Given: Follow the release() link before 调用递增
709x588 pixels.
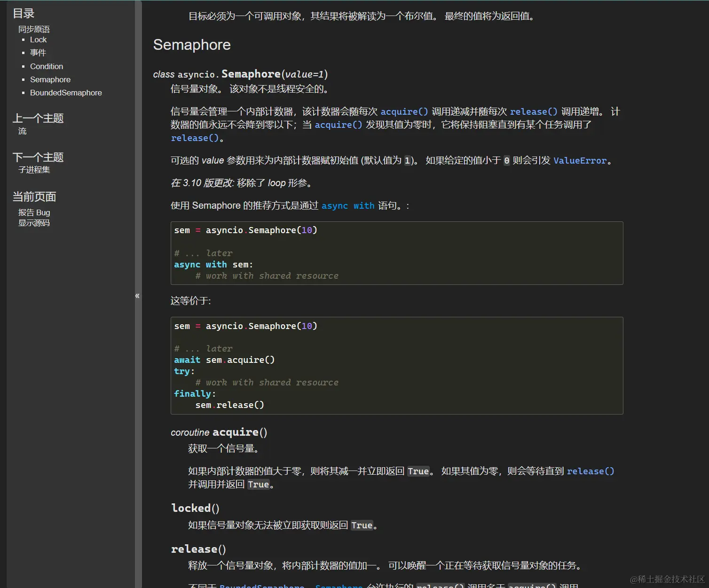Looking at the screenshot, I should coord(534,112).
